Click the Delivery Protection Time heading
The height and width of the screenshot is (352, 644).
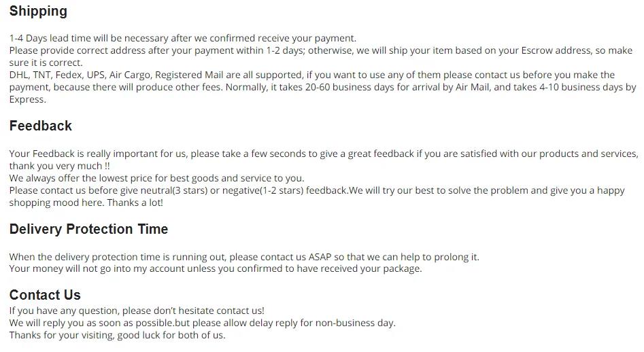pos(88,229)
